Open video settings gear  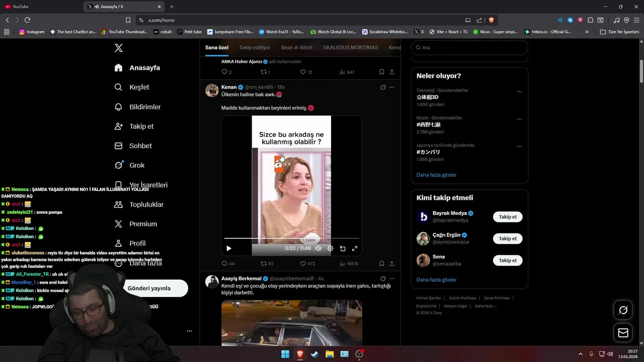(330, 248)
